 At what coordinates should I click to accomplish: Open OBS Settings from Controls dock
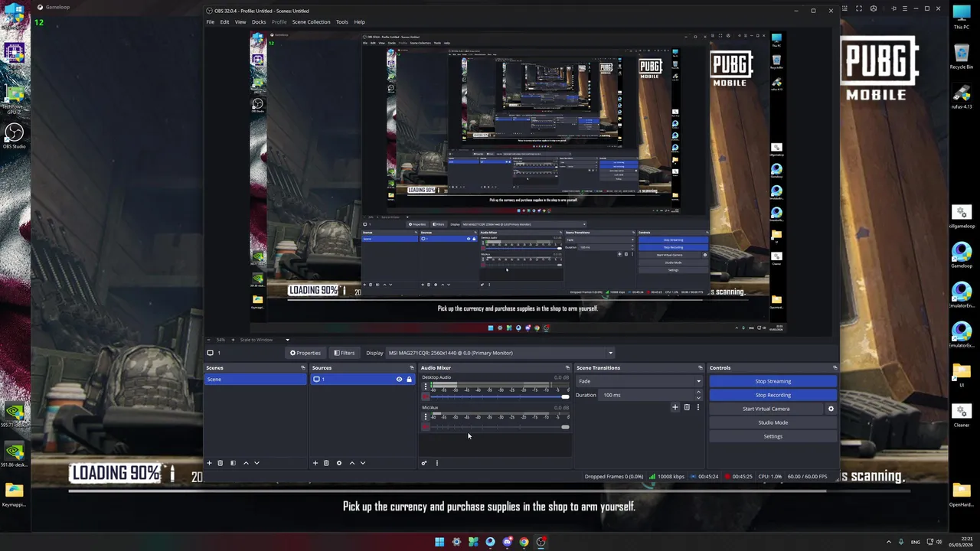coord(773,436)
